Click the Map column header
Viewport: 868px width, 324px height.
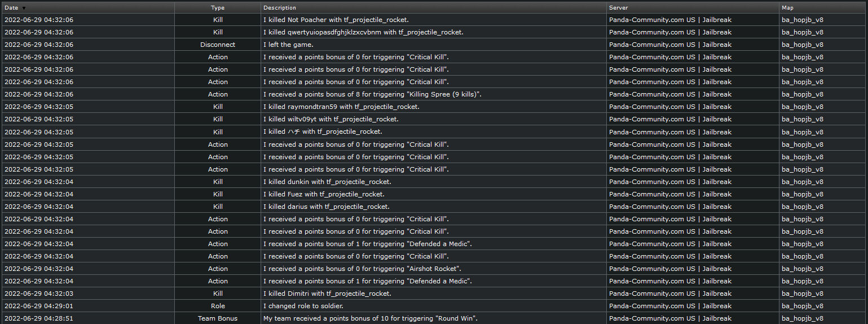point(788,8)
